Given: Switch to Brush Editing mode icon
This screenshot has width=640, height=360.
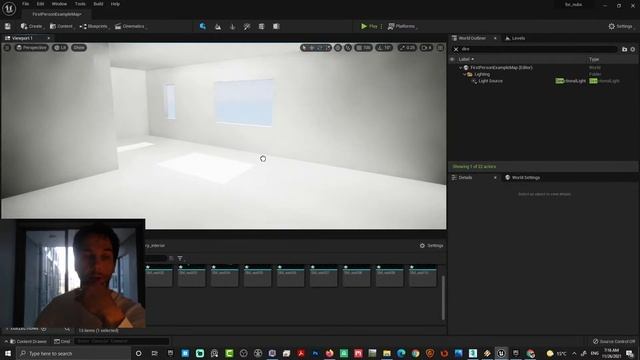Looking at the screenshot, I should 276,27.
